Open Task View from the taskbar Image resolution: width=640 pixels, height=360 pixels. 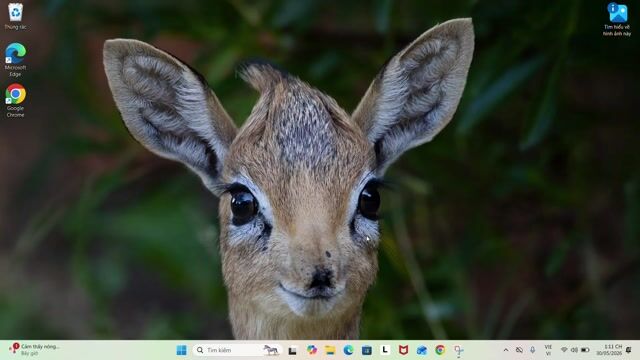(x=292, y=350)
